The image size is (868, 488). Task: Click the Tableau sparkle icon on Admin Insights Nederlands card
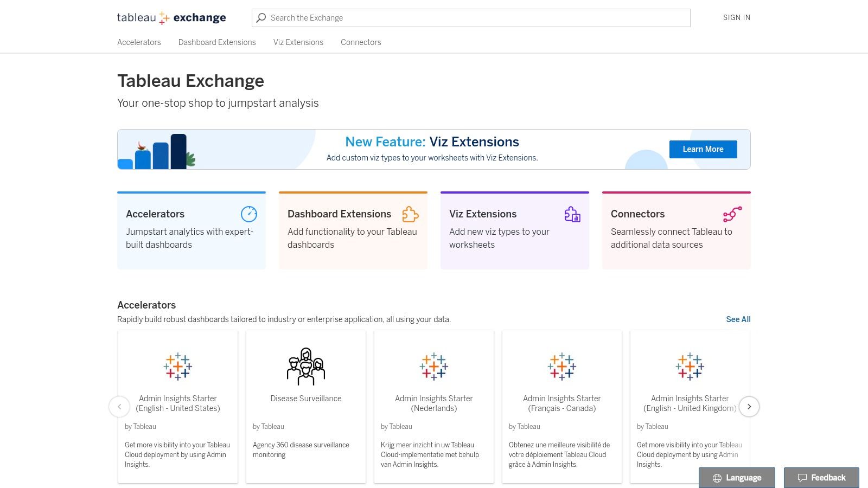point(434,366)
